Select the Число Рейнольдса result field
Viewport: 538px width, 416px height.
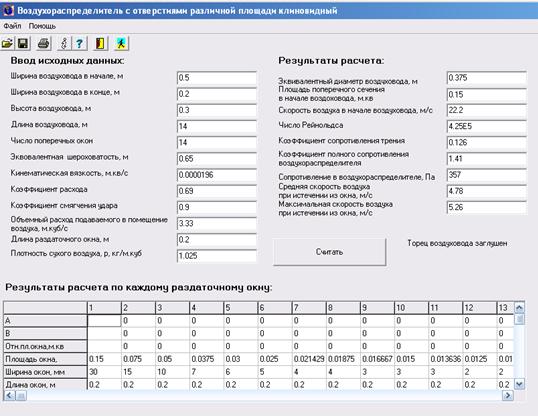coord(487,126)
